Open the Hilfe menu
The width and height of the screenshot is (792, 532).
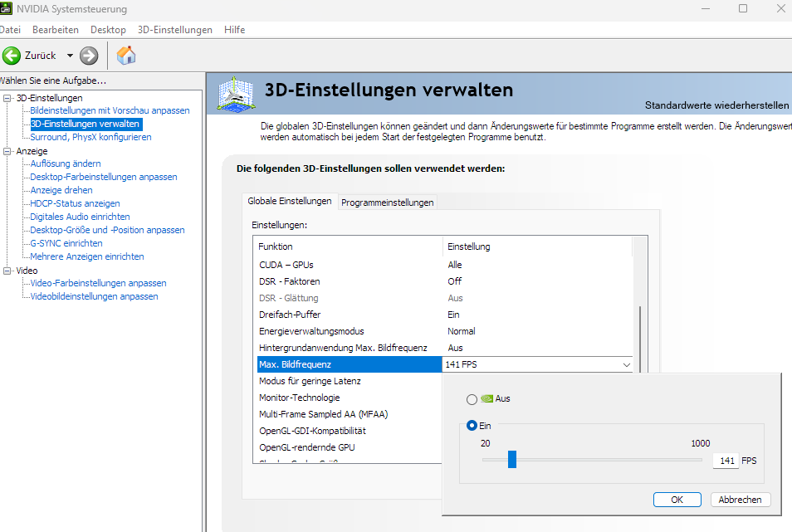[x=234, y=29]
